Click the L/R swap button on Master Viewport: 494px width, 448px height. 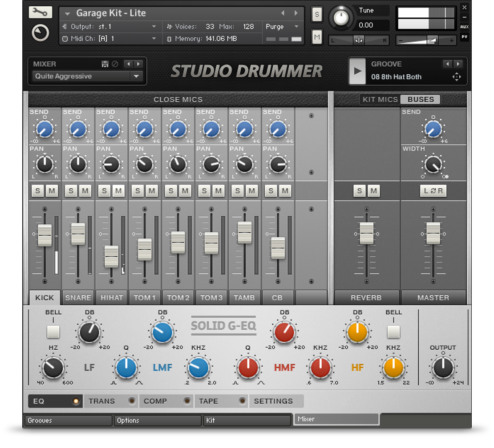tap(433, 191)
